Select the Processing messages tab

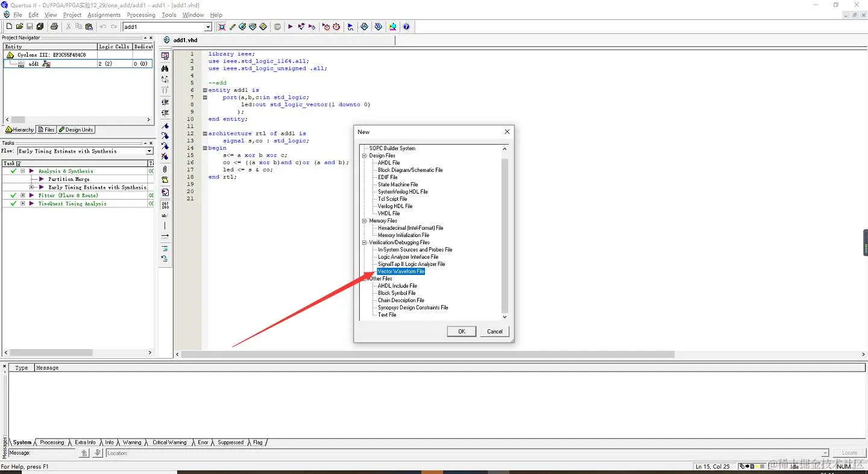pyautogui.click(x=52, y=442)
